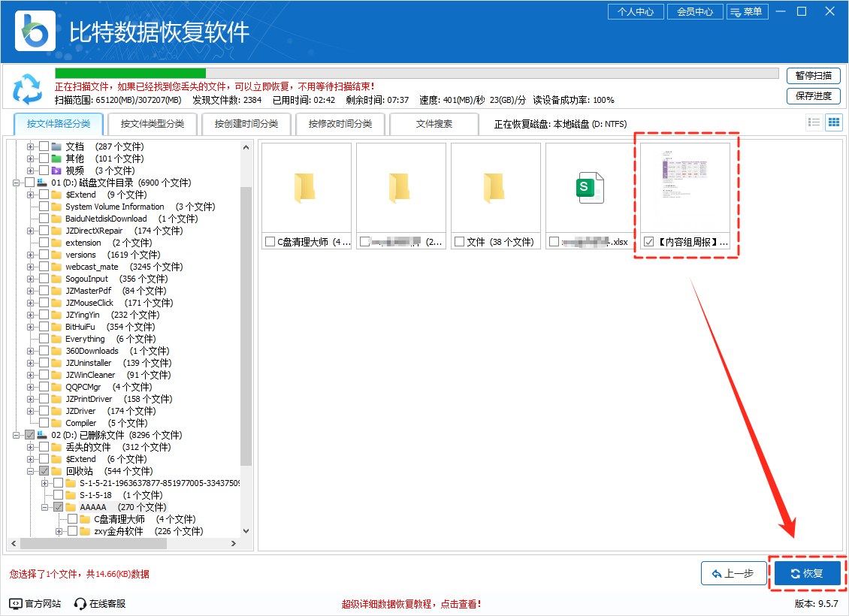Open 在线客服 headset icon
The height and width of the screenshot is (616, 849).
click(80, 603)
